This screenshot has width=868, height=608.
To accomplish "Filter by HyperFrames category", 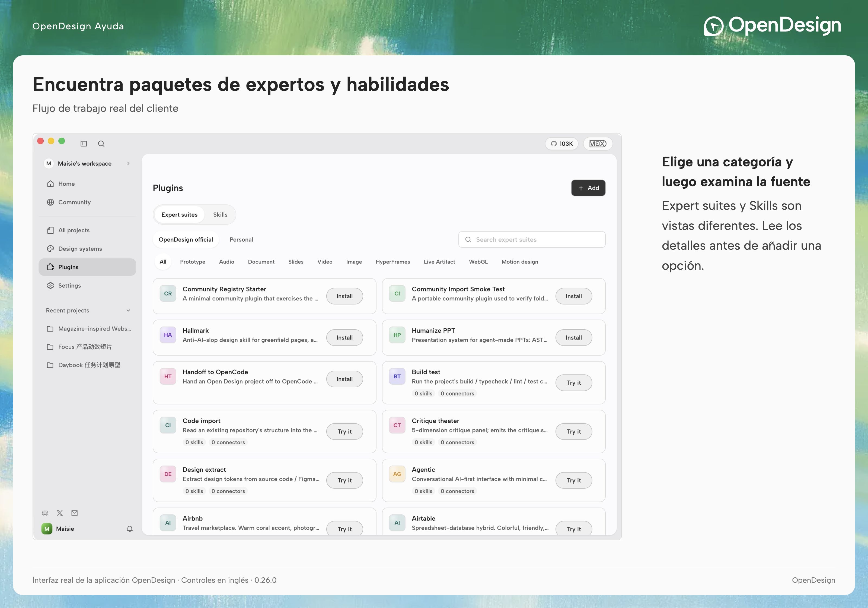I will coord(393,262).
